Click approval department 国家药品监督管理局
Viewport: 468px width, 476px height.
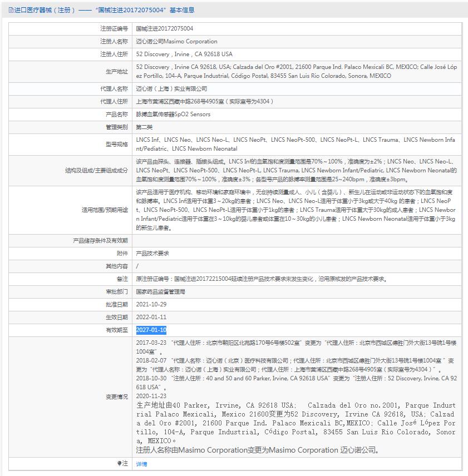tap(161, 291)
